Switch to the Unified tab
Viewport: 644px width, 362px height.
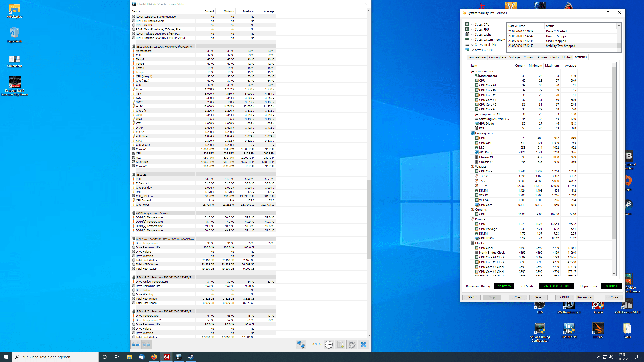(567, 57)
